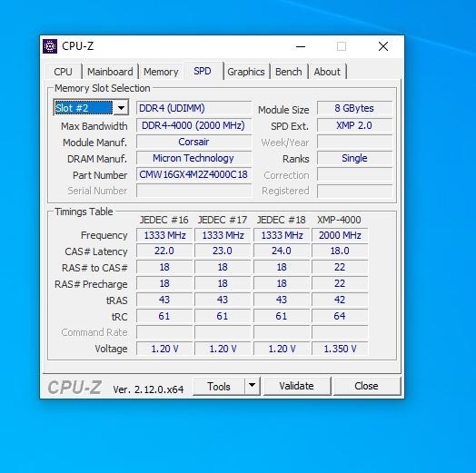Click the Part Number field
The width and height of the screenshot is (476, 473).
[193, 174]
